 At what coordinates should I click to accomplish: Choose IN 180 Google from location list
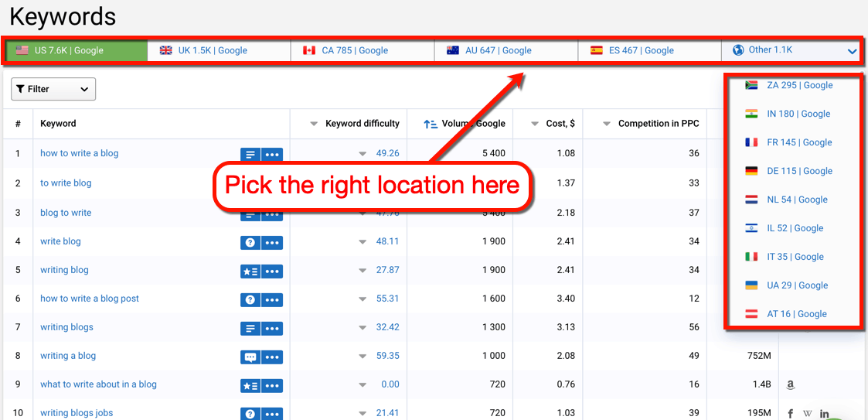(x=788, y=114)
